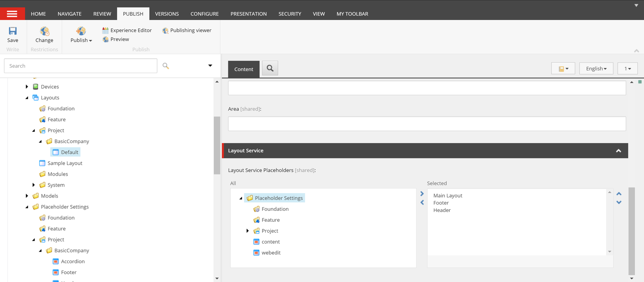Image resolution: width=644 pixels, height=282 pixels.
Task: Move selected placeholder up
Action: [x=619, y=194]
